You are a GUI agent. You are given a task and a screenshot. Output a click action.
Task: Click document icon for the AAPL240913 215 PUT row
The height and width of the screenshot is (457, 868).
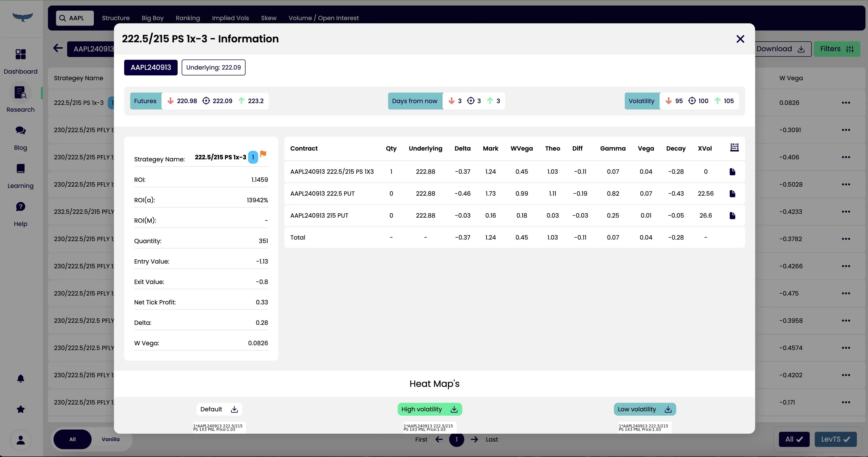[732, 216]
